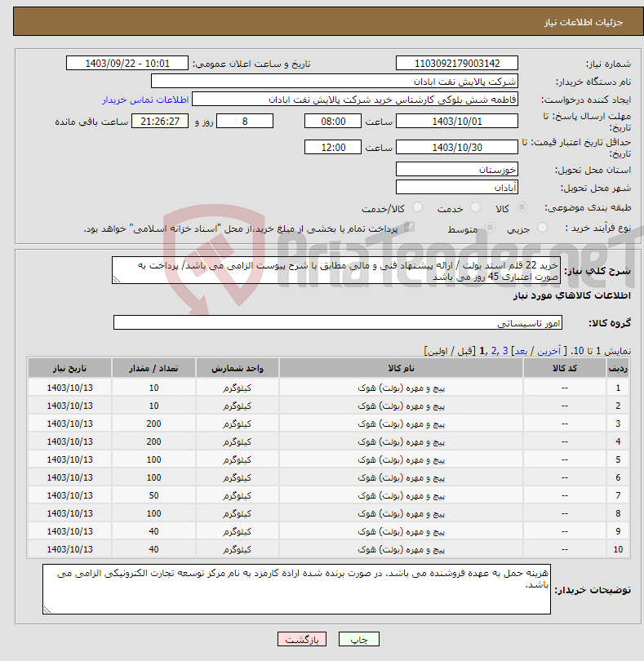Toggle the treasury payment checkbox
The image size is (644, 661).
point(408,227)
